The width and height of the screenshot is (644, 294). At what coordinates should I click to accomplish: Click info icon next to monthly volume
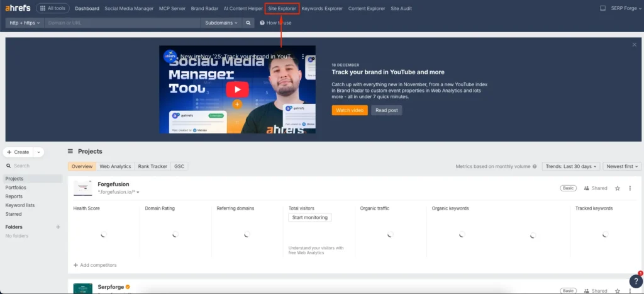535,167
